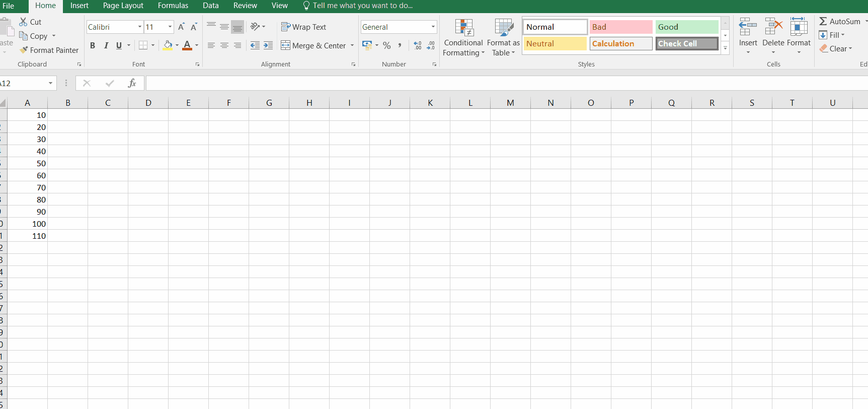The image size is (868, 409).
Task: Click the Cut scissors icon
Action: 23,22
